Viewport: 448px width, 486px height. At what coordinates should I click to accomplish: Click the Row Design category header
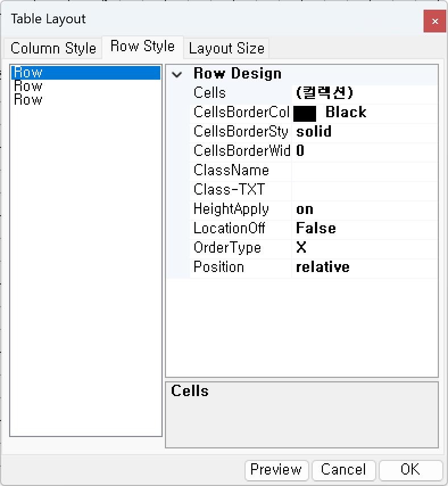click(238, 74)
